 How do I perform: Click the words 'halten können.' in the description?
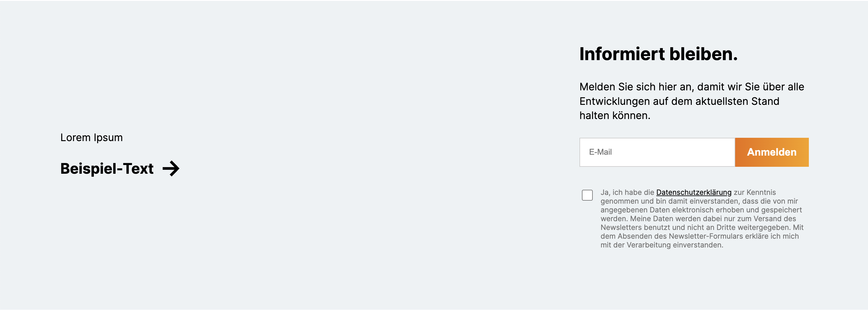coord(614,116)
